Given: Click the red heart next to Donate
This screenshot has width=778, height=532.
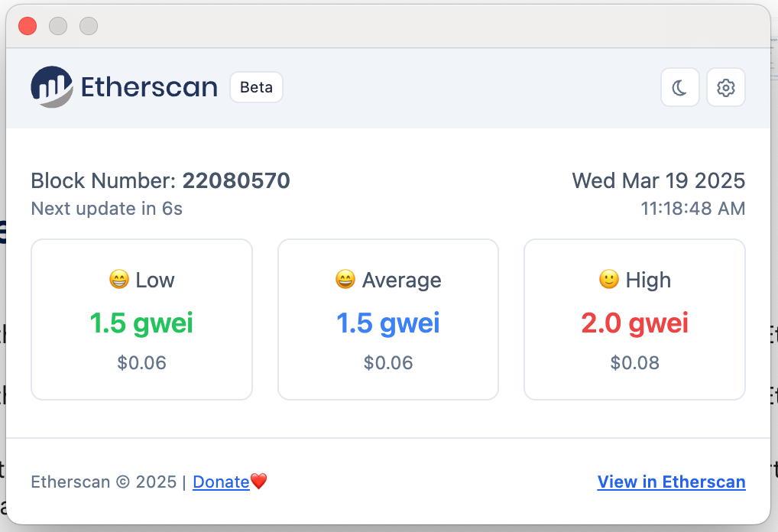Looking at the screenshot, I should click(x=258, y=481).
